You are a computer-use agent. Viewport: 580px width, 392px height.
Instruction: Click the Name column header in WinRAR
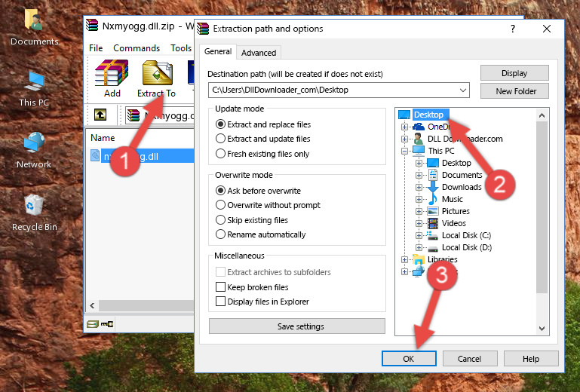point(103,138)
